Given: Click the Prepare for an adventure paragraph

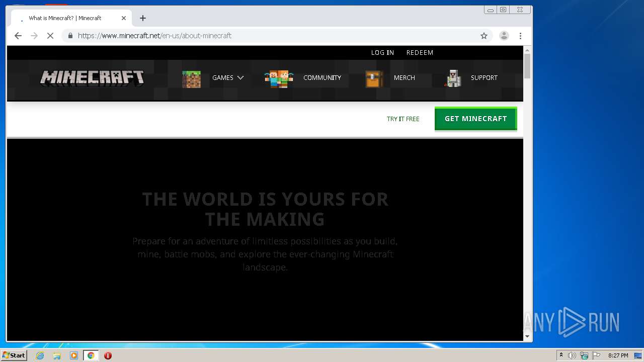Looking at the screenshot, I should pos(265,254).
